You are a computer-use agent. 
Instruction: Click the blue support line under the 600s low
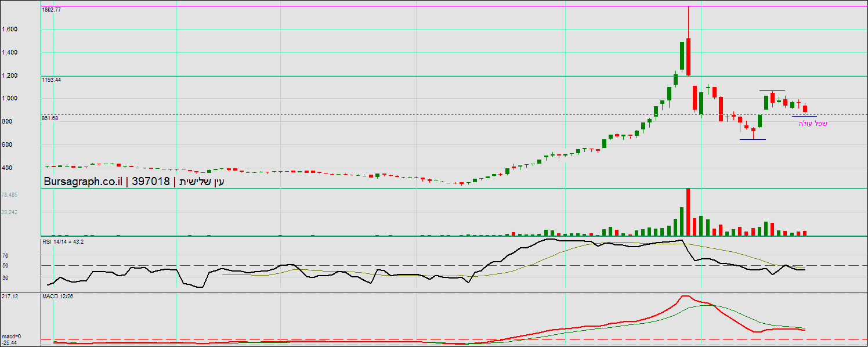pos(753,139)
